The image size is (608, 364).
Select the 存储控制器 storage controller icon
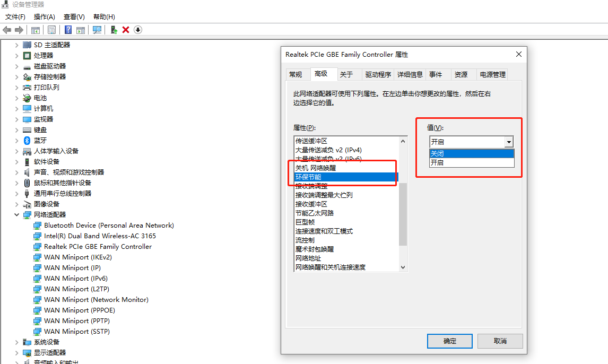pyautogui.click(x=27, y=77)
